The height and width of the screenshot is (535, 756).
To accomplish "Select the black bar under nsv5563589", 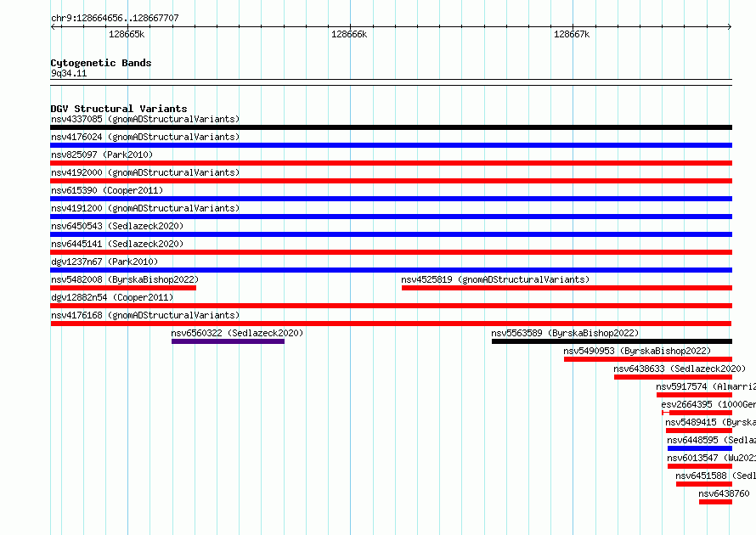I will click(x=612, y=341).
